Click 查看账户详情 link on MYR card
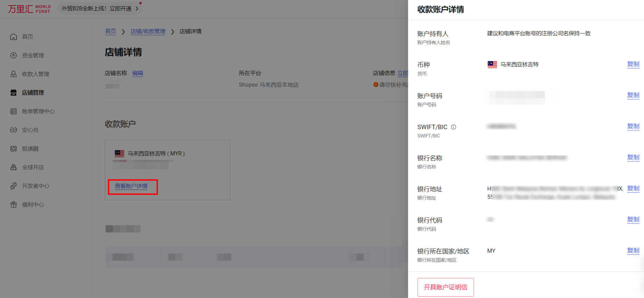644x298 pixels. (x=131, y=186)
